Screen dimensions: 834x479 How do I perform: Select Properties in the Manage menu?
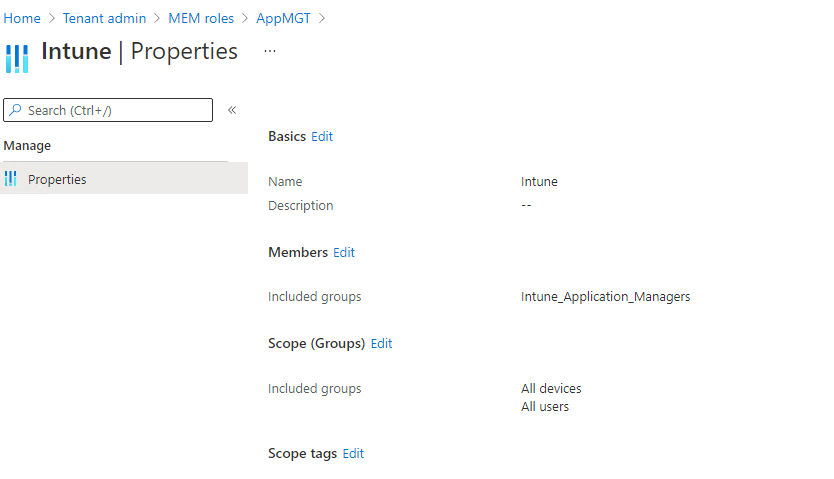tap(57, 180)
